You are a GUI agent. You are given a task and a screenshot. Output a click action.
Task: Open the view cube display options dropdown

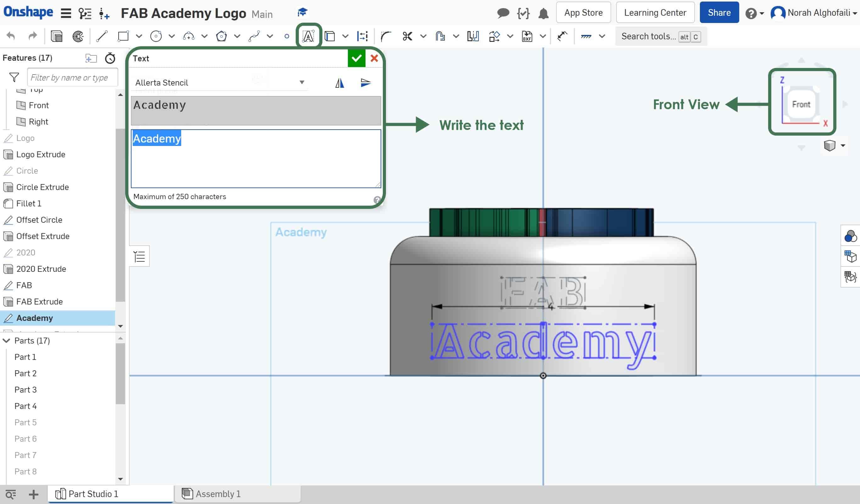[843, 146]
